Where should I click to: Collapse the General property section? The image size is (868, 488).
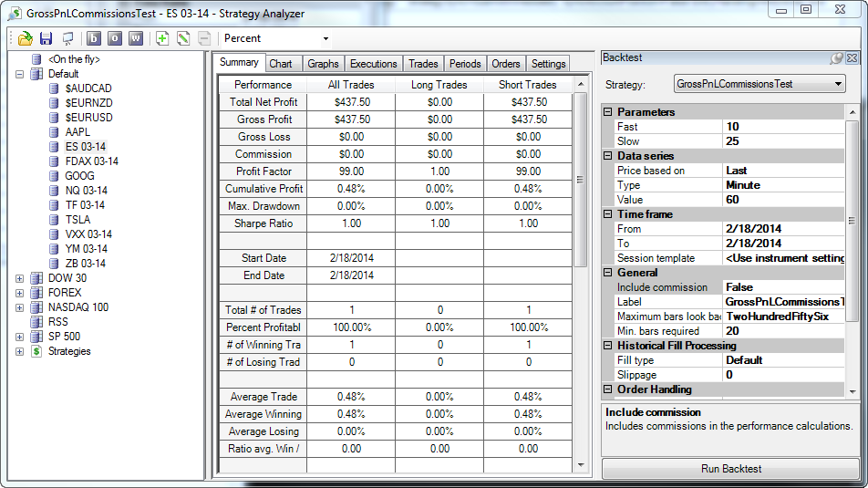tap(607, 273)
